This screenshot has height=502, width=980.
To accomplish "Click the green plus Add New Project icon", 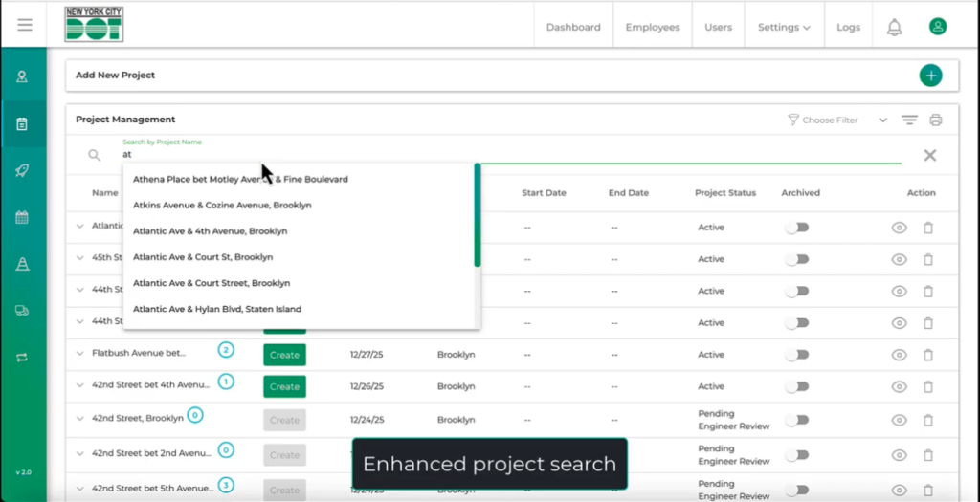I will [x=929, y=76].
